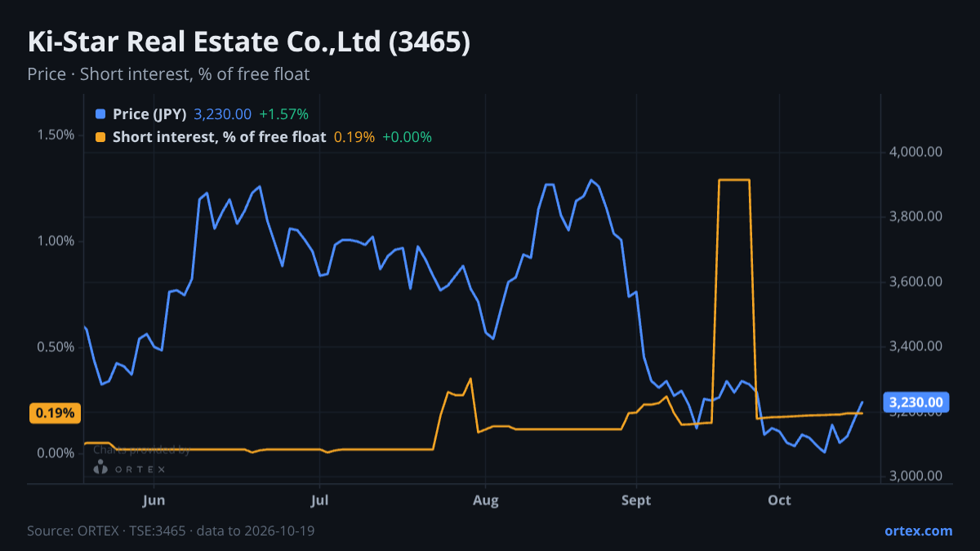Click the orange Short interest legend swatch
The image size is (980, 551).
[x=100, y=137]
